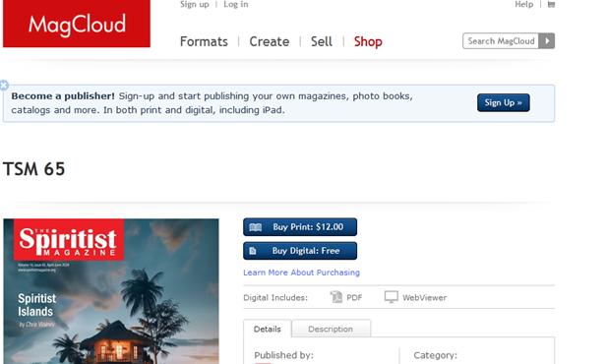This screenshot has width=606, height=364.
Task: Open the Create menu
Action: point(270,41)
